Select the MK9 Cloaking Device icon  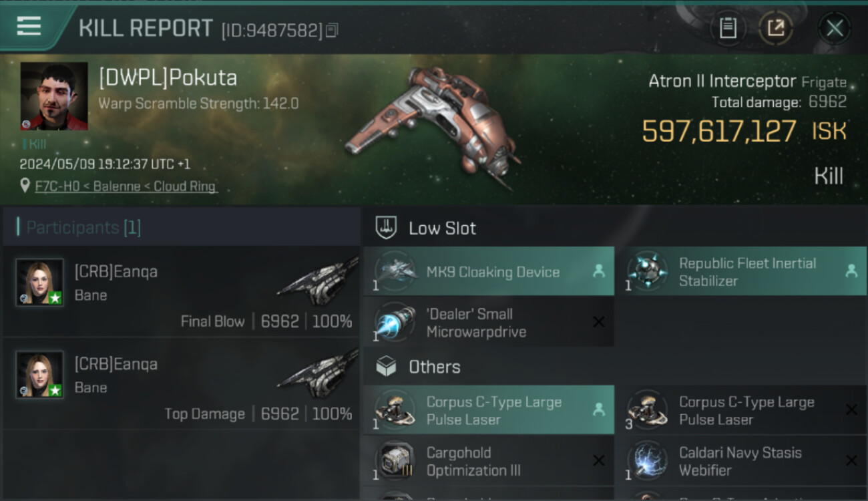tap(395, 271)
